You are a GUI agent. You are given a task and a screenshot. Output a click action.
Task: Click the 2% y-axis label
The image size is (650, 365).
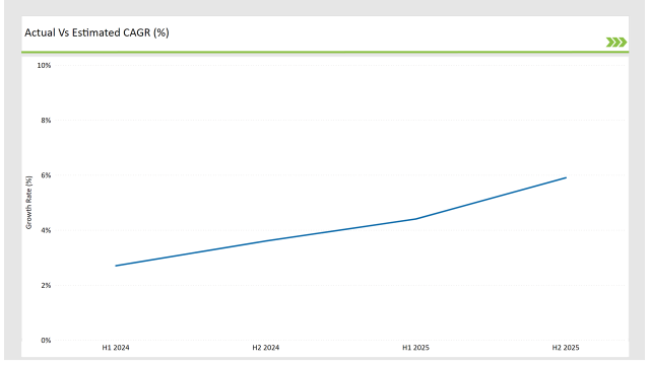click(x=46, y=285)
